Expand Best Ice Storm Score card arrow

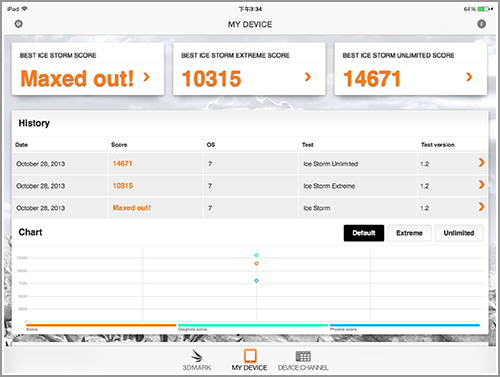point(146,77)
